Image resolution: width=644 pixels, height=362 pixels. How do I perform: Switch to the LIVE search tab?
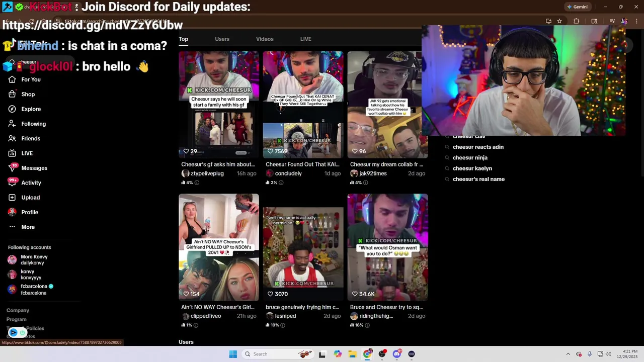[306, 39]
